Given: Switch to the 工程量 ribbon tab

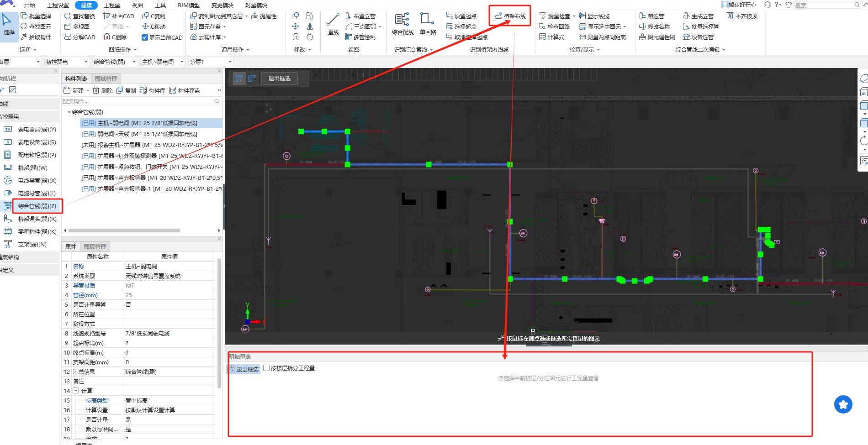Looking at the screenshot, I should 112,5.
